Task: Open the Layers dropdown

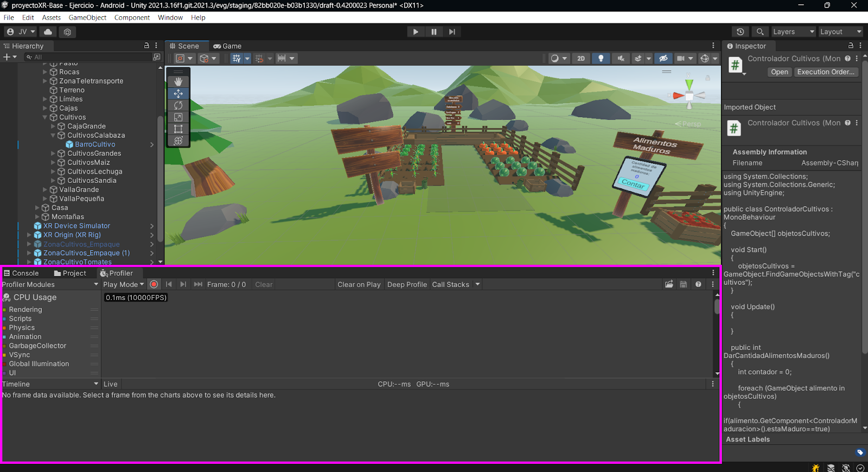Action: [793, 32]
